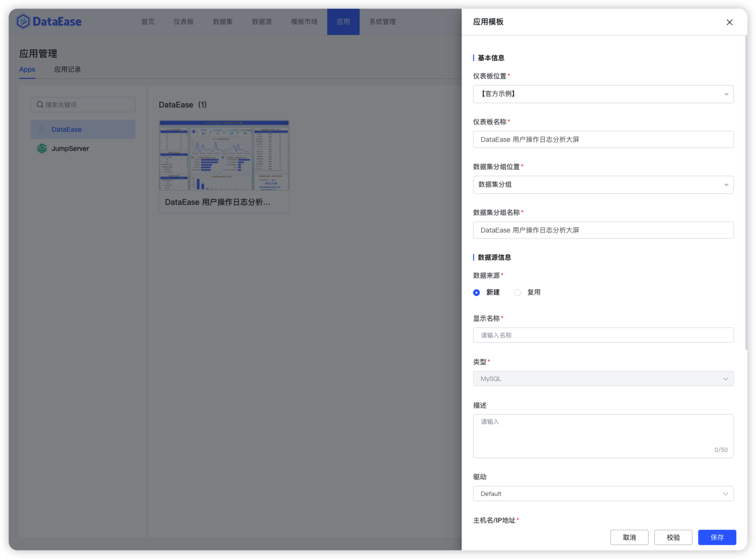Image resolution: width=756 pixels, height=559 pixels.
Task: Click the 数据源信息 section heading
Action: coord(494,258)
